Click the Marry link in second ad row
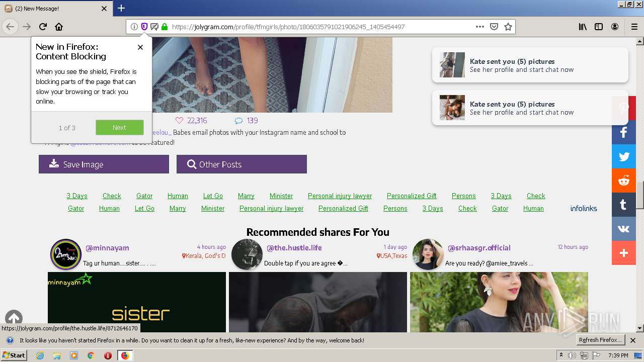Viewport: 644px width, 362px height. point(178,208)
